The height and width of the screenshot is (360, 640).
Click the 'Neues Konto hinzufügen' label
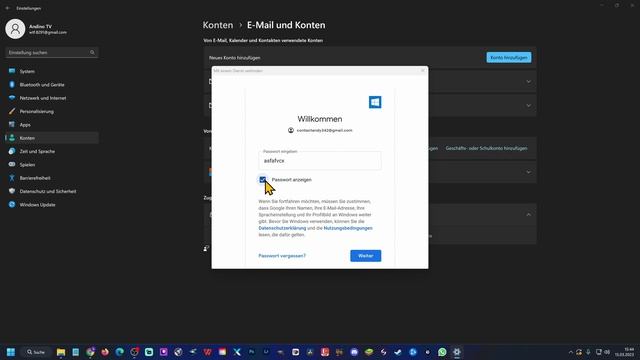point(234,58)
